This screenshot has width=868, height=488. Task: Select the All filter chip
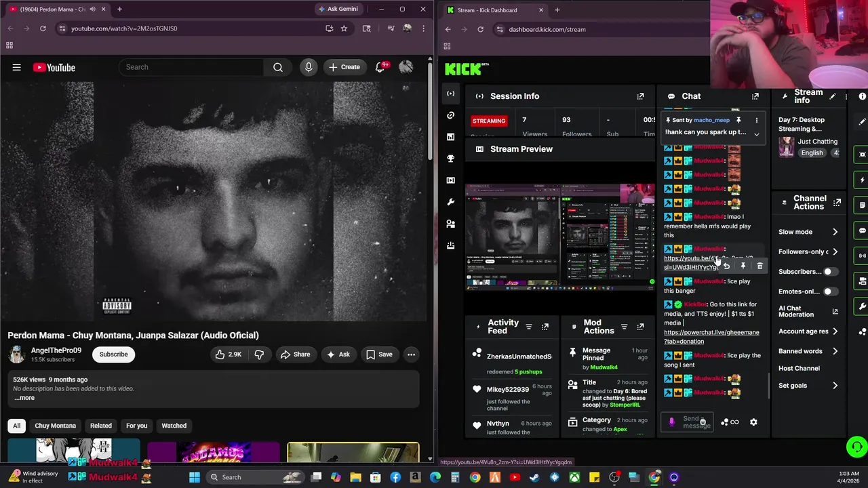[16, 426]
